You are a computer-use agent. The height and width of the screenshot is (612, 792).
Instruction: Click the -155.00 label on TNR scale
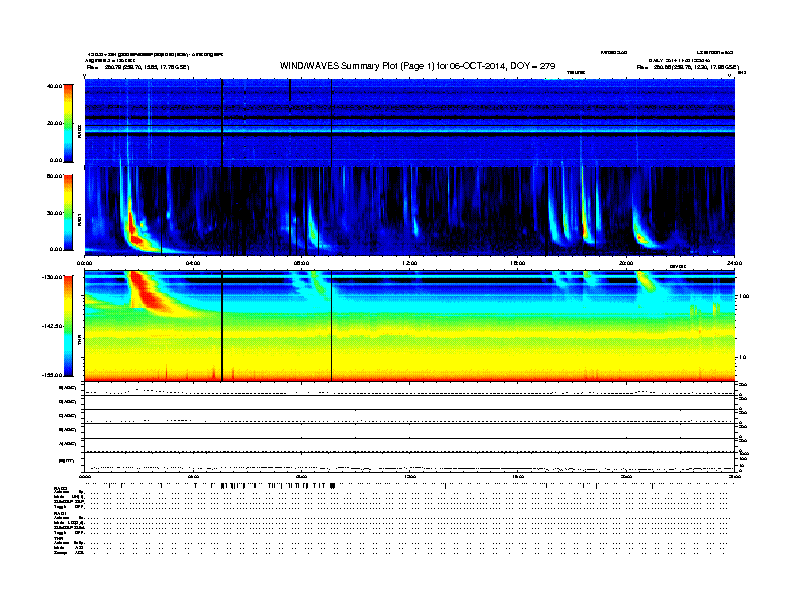53,375
